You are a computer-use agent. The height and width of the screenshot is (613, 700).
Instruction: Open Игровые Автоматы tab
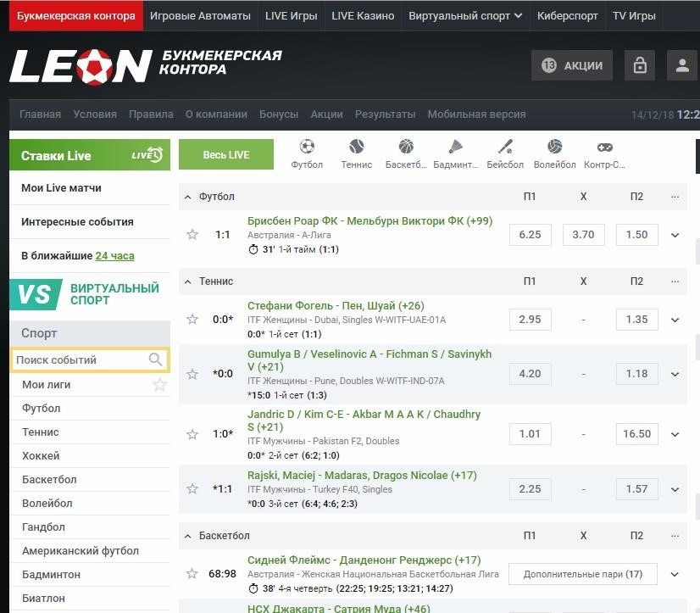(x=200, y=15)
